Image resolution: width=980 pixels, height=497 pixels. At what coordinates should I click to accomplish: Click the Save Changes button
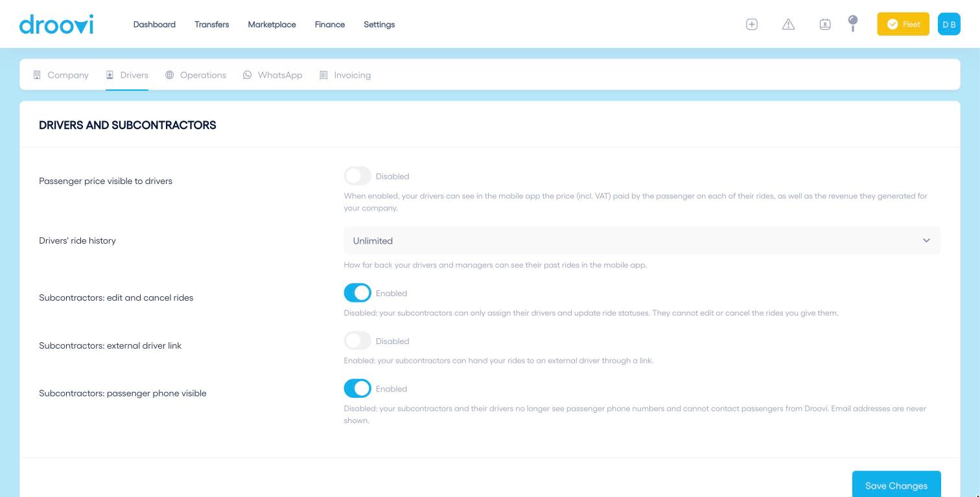click(896, 485)
